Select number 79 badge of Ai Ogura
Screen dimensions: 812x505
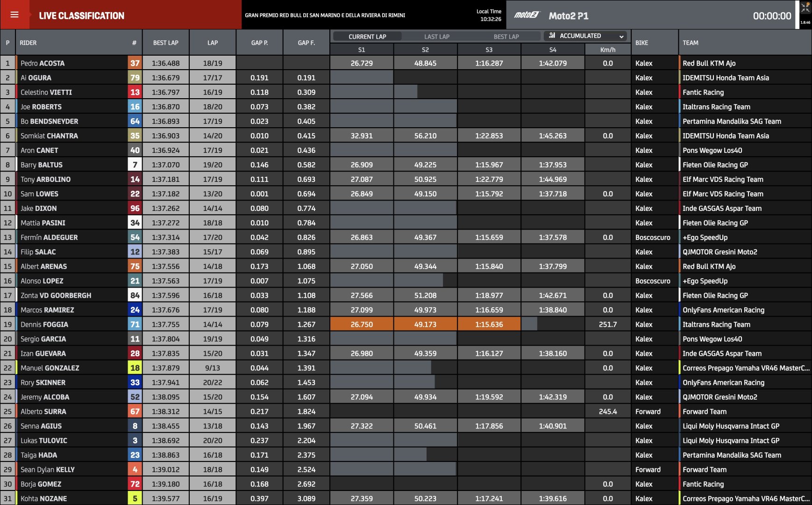coord(135,78)
